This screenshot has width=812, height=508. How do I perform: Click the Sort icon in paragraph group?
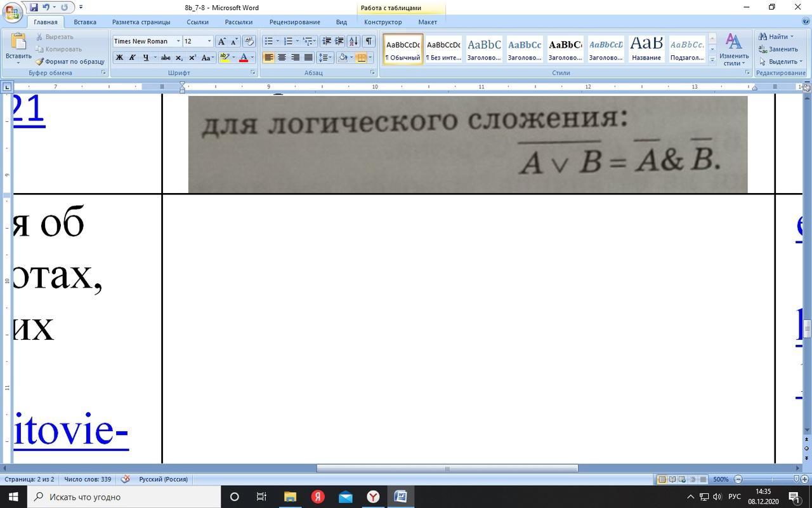[x=353, y=41]
